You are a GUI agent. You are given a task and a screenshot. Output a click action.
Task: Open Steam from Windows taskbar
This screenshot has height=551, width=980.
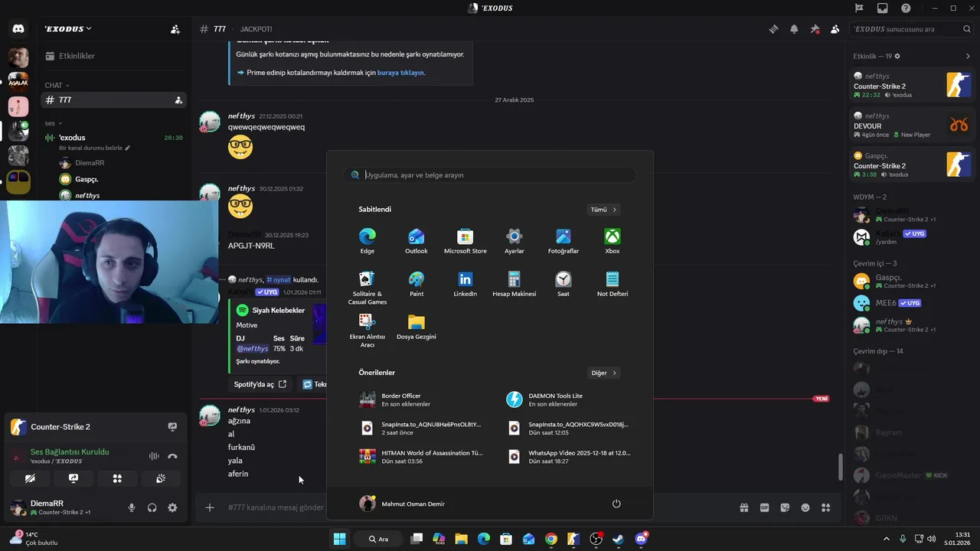[618, 539]
